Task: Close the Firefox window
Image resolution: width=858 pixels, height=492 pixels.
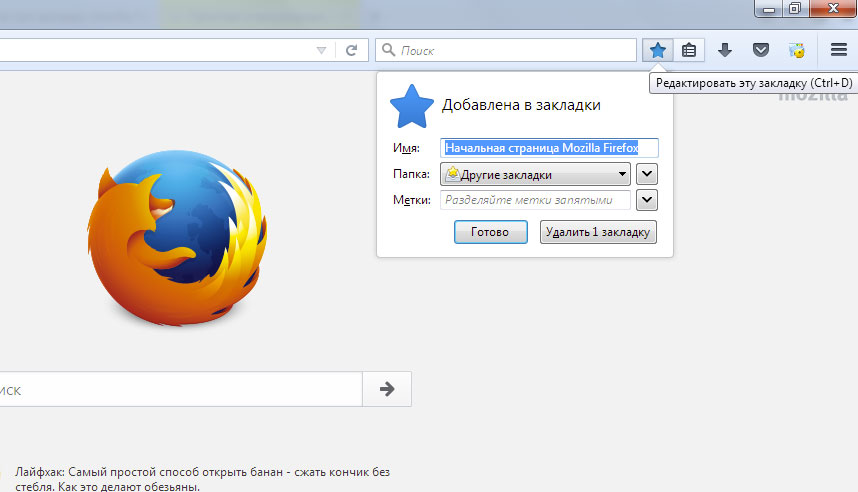Action: coord(833,8)
